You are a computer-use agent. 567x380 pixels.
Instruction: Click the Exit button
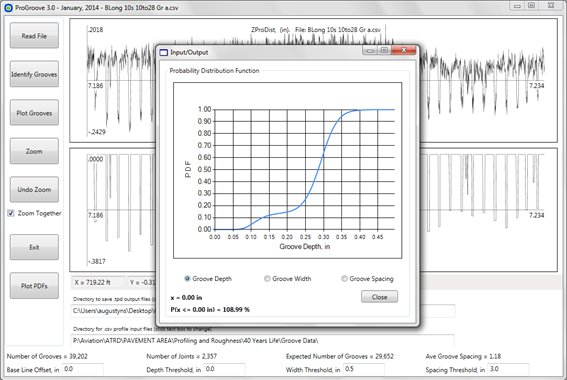(x=34, y=247)
